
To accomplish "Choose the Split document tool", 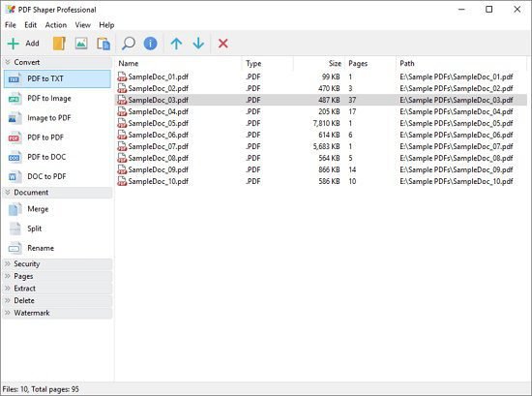I will click(57, 228).
